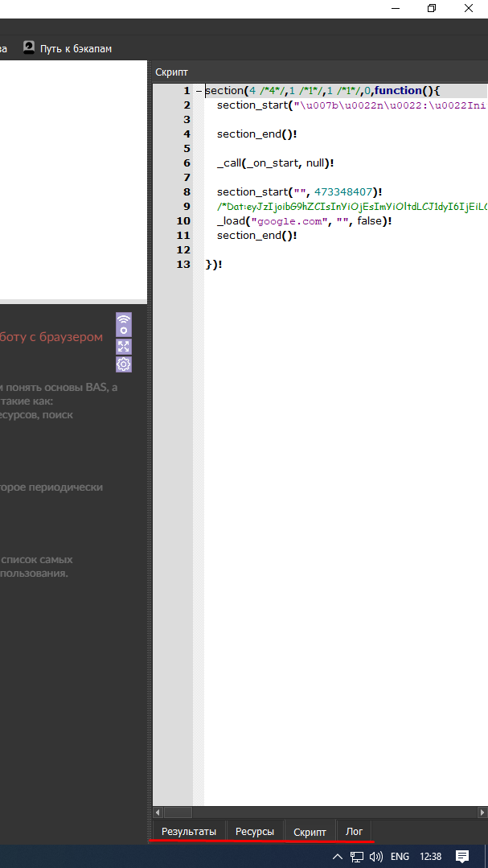The height and width of the screenshot is (868, 488).
Task: Click the horizontal scrollbar thumb in script editor
Action: (178, 812)
